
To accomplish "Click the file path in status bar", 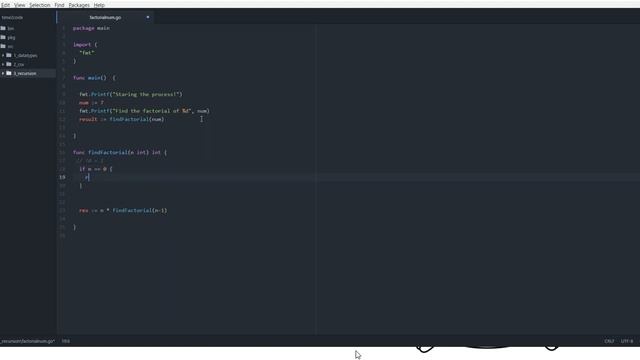I will (x=27, y=341).
